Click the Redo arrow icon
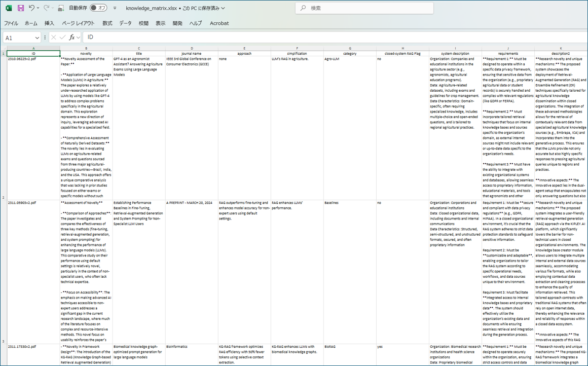Image resolution: width=588 pixels, height=366 pixels. 46,8
